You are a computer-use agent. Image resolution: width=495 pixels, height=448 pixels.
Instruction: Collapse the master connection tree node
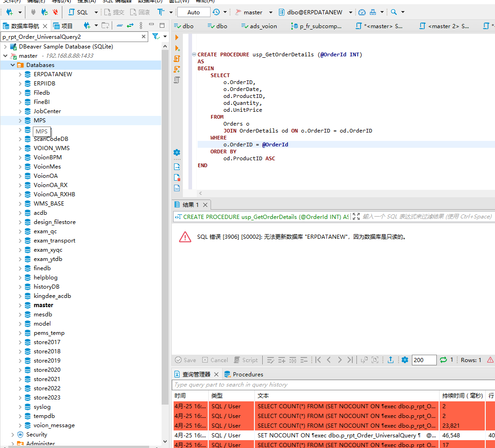tap(6, 55)
